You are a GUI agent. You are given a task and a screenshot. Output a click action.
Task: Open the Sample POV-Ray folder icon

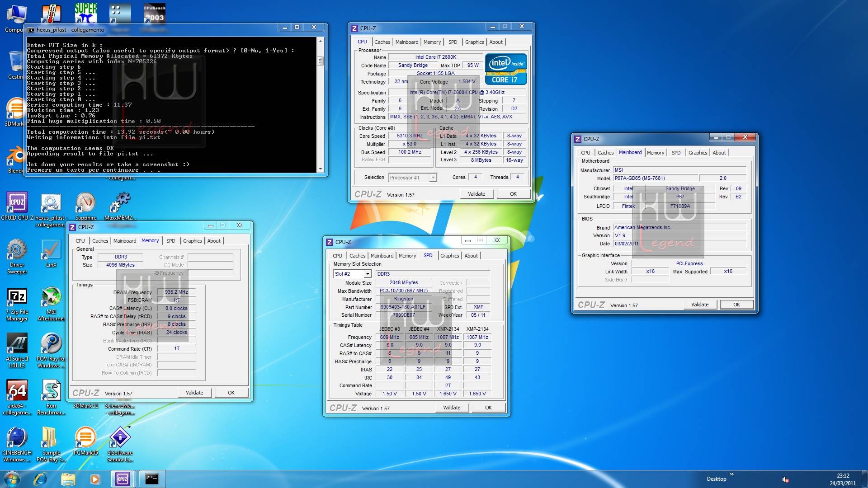tap(51, 445)
